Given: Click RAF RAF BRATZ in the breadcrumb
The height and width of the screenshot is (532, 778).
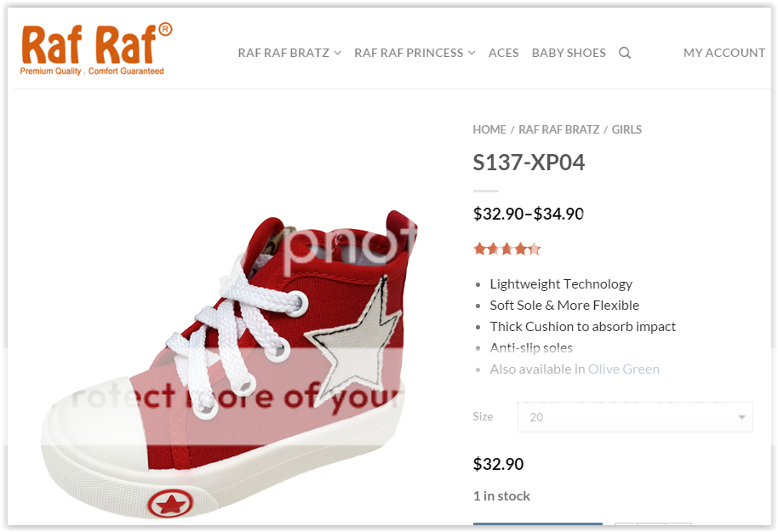Looking at the screenshot, I should click(558, 129).
